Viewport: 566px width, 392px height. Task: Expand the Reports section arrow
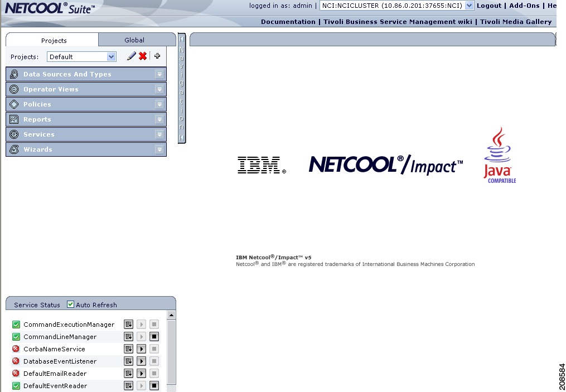point(159,119)
